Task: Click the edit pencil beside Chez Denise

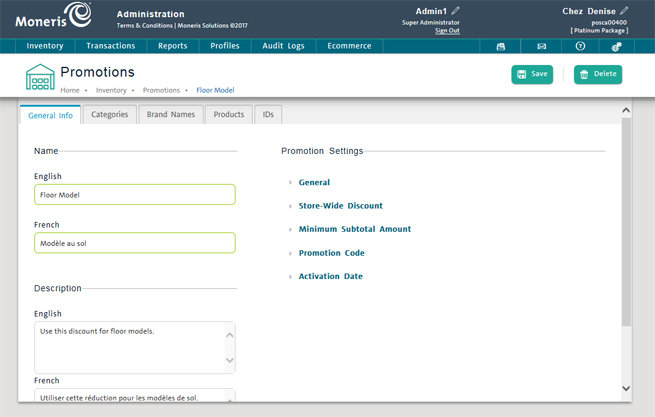Action: [x=624, y=11]
